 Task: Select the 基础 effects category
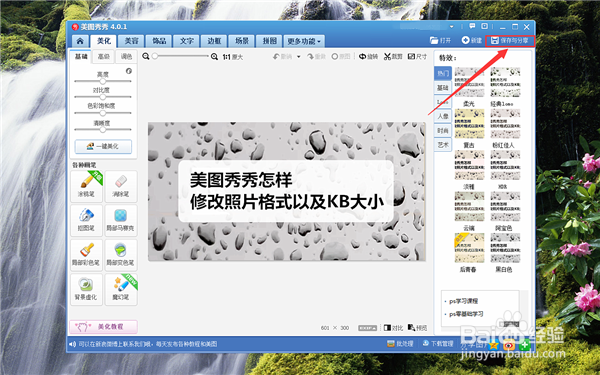click(443, 88)
